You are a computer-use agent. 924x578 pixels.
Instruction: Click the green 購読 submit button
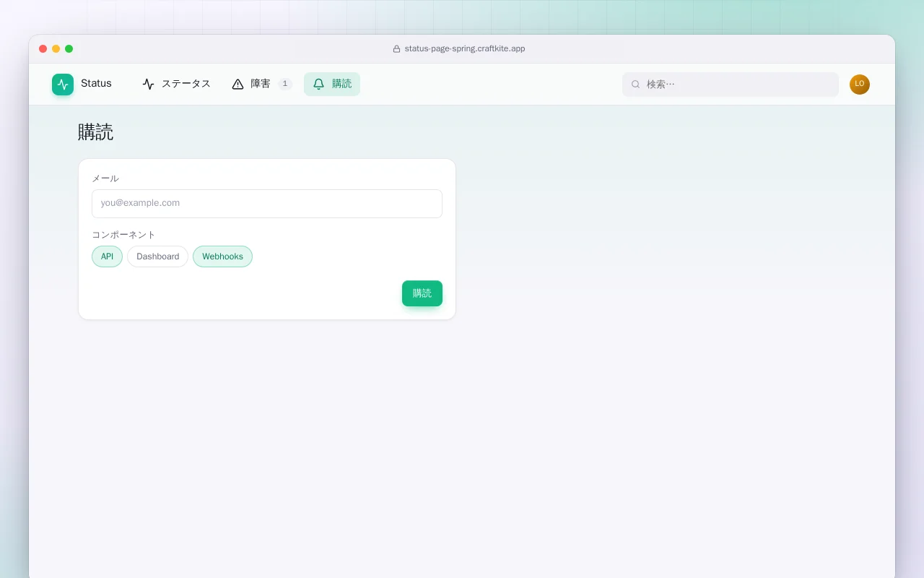coord(422,293)
